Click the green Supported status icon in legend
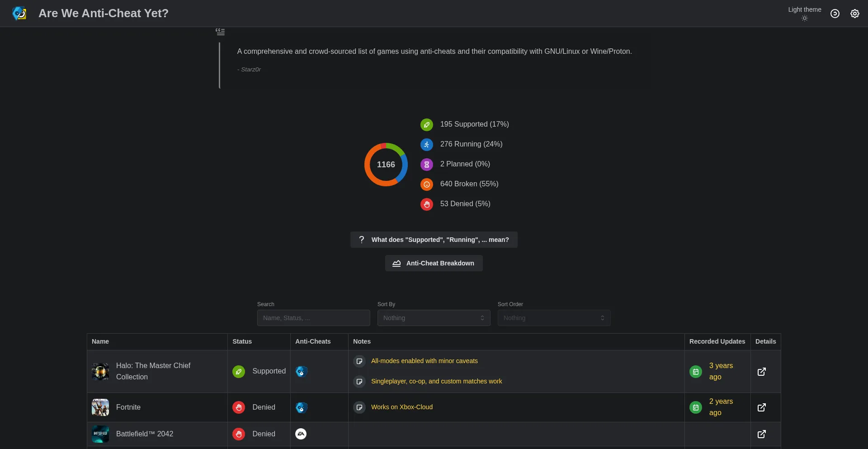This screenshot has height=449, width=868. pos(427,125)
